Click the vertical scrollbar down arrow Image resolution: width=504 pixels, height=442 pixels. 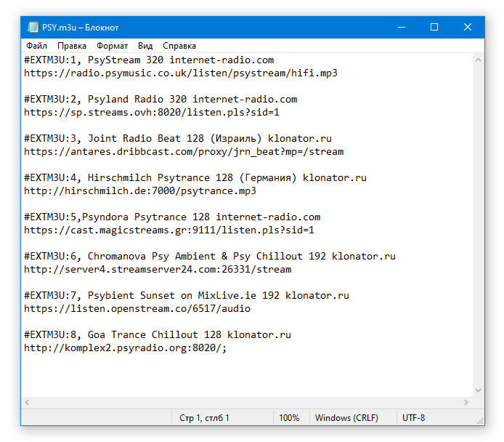[478, 390]
